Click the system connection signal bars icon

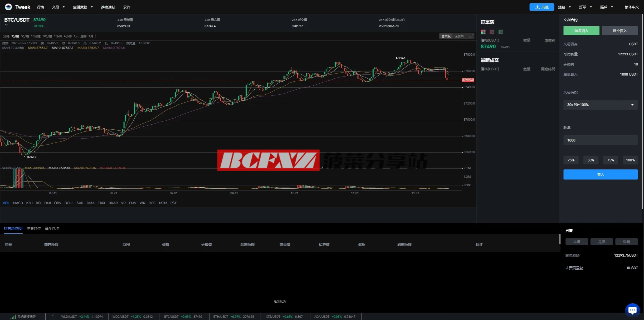pos(13,317)
